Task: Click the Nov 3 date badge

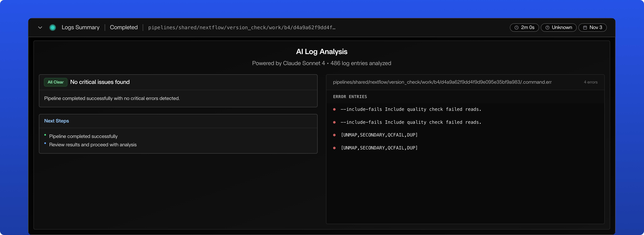Action: pyautogui.click(x=592, y=27)
